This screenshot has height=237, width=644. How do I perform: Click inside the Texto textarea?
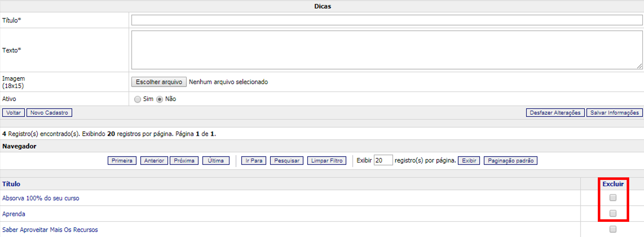386,50
